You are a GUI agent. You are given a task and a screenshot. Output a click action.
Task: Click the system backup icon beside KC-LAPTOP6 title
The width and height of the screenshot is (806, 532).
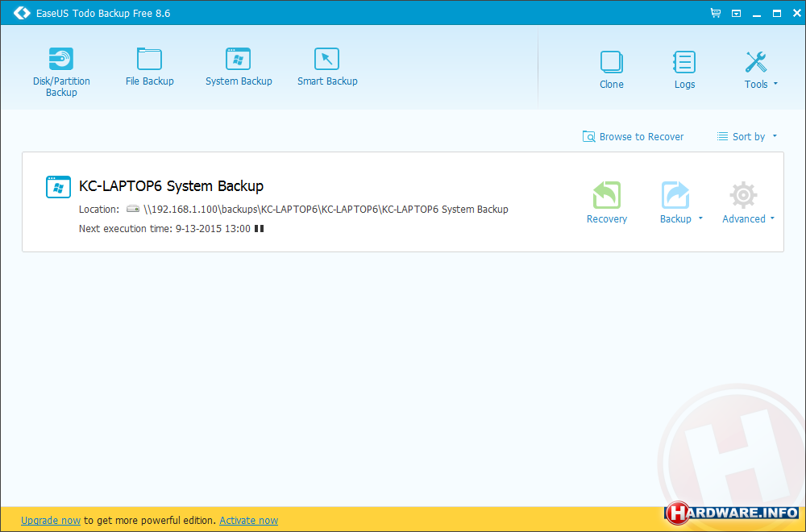click(x=58, y=186)
